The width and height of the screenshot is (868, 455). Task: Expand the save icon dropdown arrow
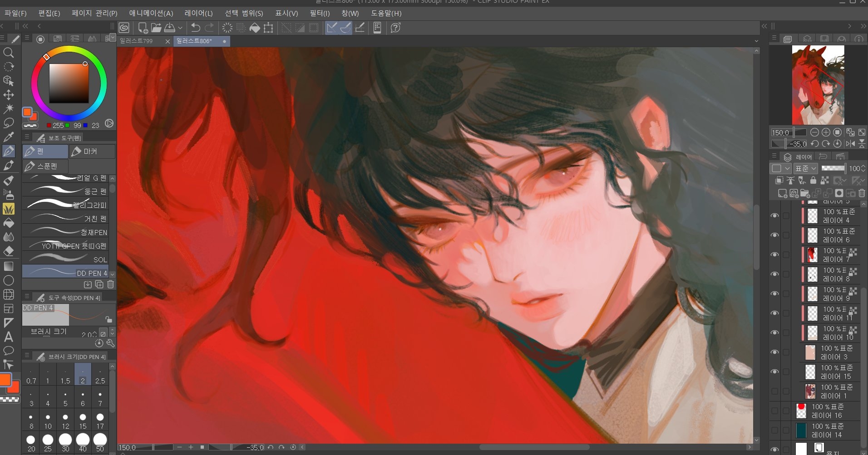[x=180, y=28]
